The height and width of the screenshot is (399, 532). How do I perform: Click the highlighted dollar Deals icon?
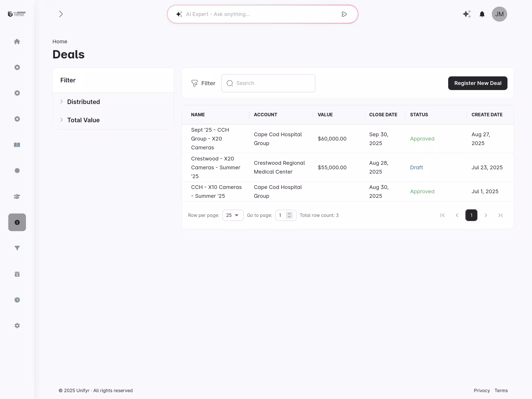[17, 222]
